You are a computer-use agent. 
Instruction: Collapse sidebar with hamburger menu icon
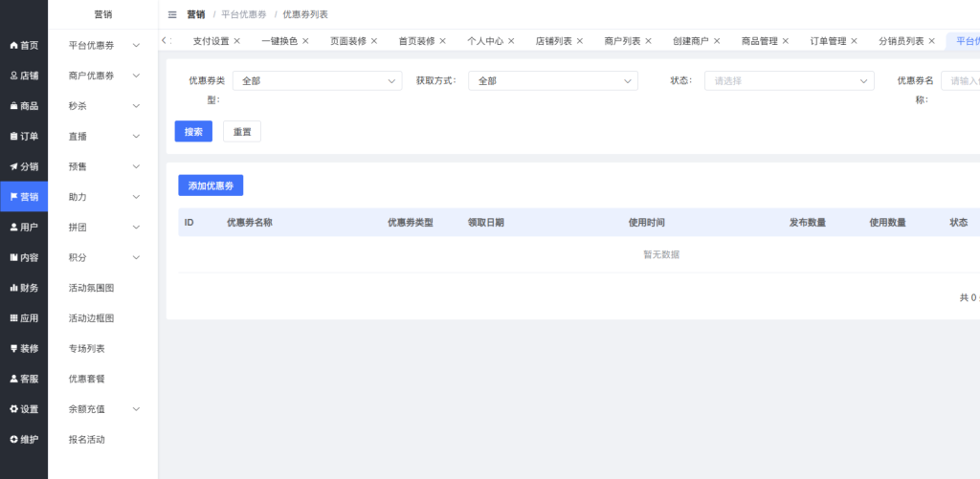(172, 14)
